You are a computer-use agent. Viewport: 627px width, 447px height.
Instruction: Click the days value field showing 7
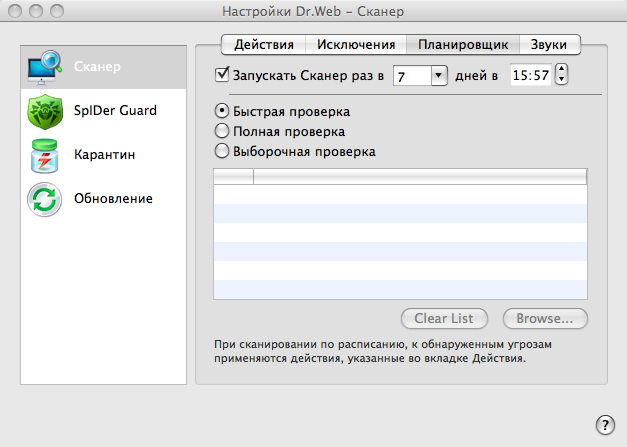412,76
